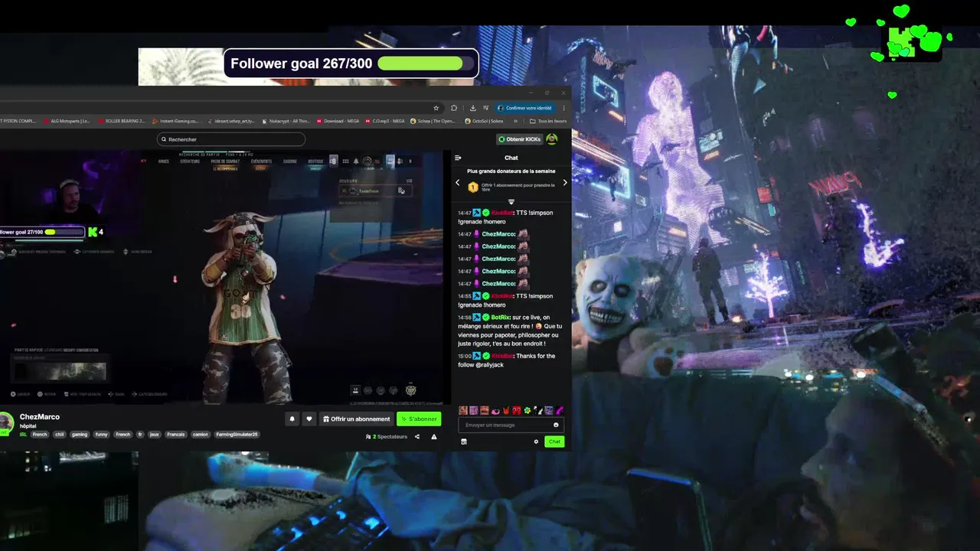This screenshot has height=551, width=980.
Task: Open the 'ROLLER BEARING 2...' bookmark
Action: [121, 121]
